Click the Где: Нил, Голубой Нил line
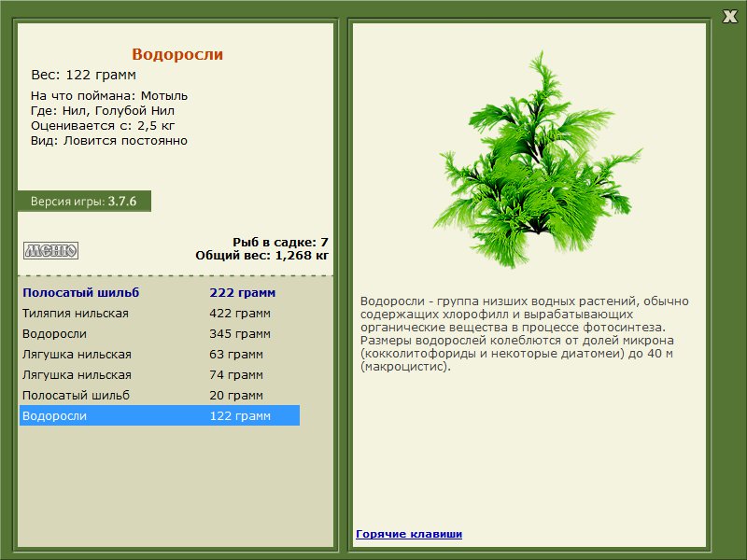This screenshot has width=747, height=560. (x=103, y=110)
